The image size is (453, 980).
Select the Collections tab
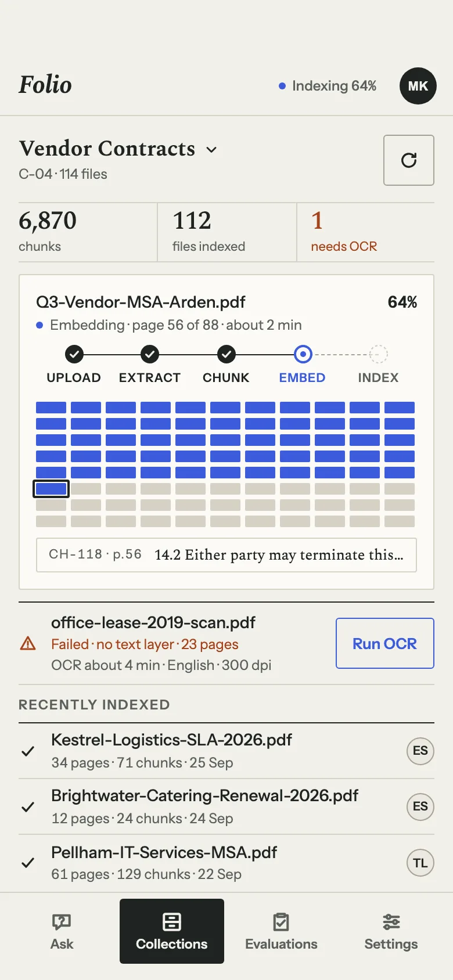tap(172, 931)
